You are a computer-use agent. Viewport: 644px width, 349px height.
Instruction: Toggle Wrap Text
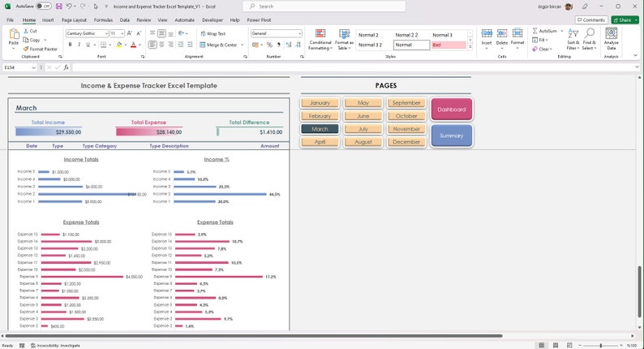pos(213,34)
